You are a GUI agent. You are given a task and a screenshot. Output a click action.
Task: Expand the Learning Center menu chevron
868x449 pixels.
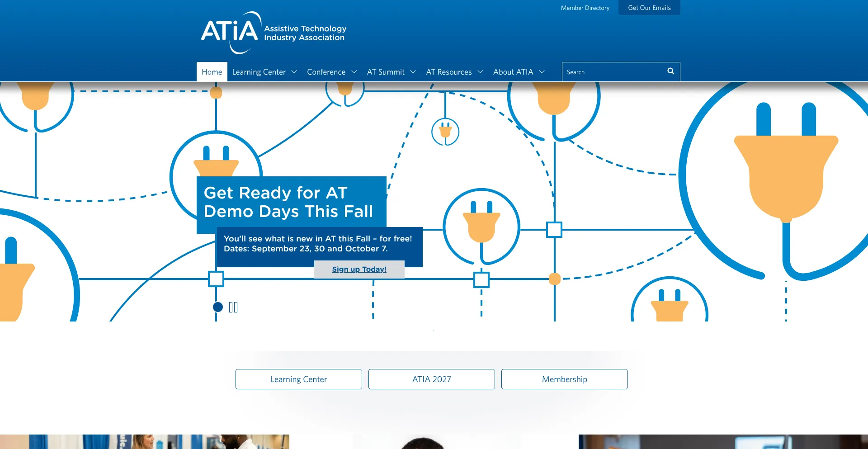(294, 72)
